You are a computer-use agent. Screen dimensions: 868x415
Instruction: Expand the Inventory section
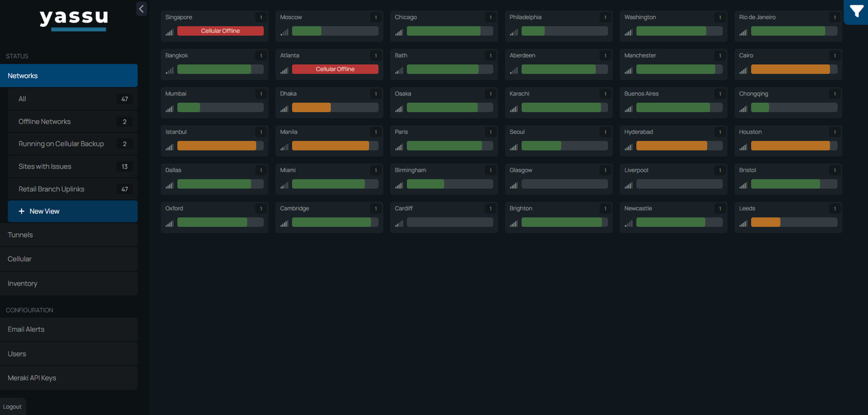click(68, 284)
